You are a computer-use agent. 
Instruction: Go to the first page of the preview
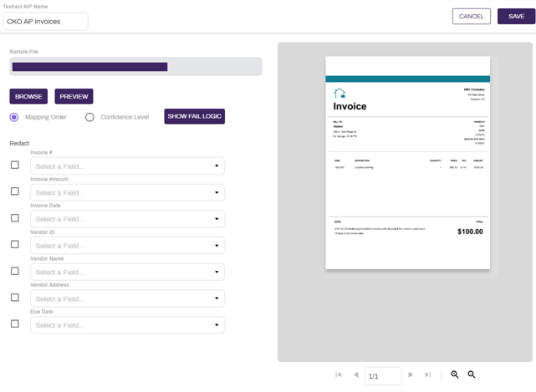339,374
